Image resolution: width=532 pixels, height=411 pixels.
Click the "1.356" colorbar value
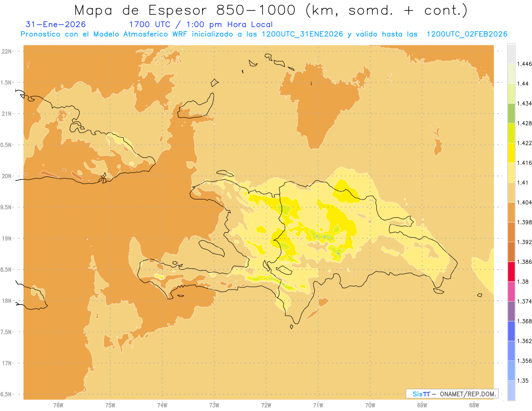[524, 361]
